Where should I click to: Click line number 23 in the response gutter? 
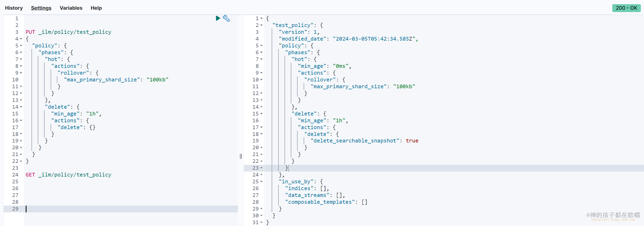click(255, 168)
